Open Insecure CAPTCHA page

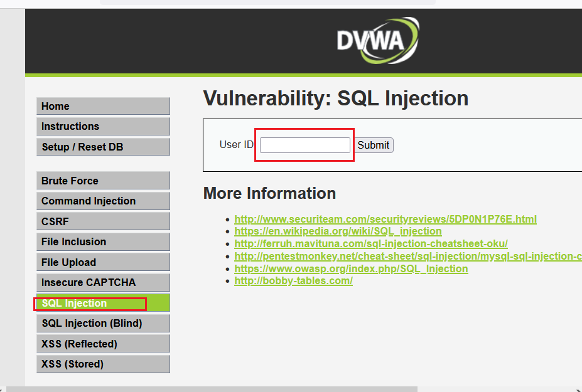point(103,283)
